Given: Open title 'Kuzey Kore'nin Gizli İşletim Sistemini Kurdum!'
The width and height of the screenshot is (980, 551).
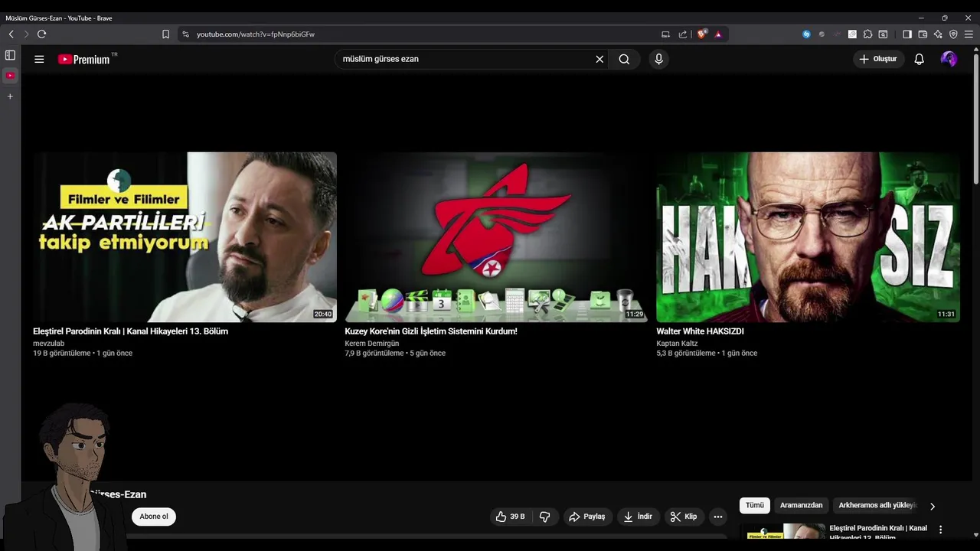Looking at the screenshot, I should click(431, 331).
